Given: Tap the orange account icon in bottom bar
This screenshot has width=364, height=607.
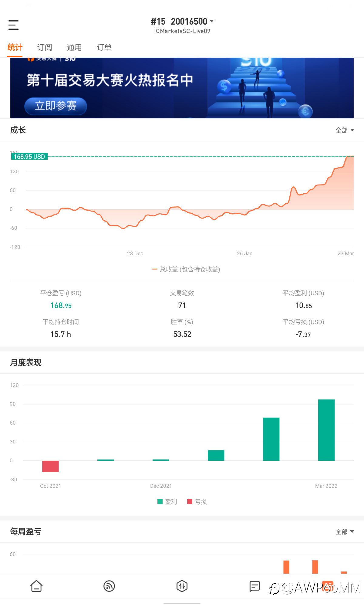Looking at the screenshot, I should (328, 586).
